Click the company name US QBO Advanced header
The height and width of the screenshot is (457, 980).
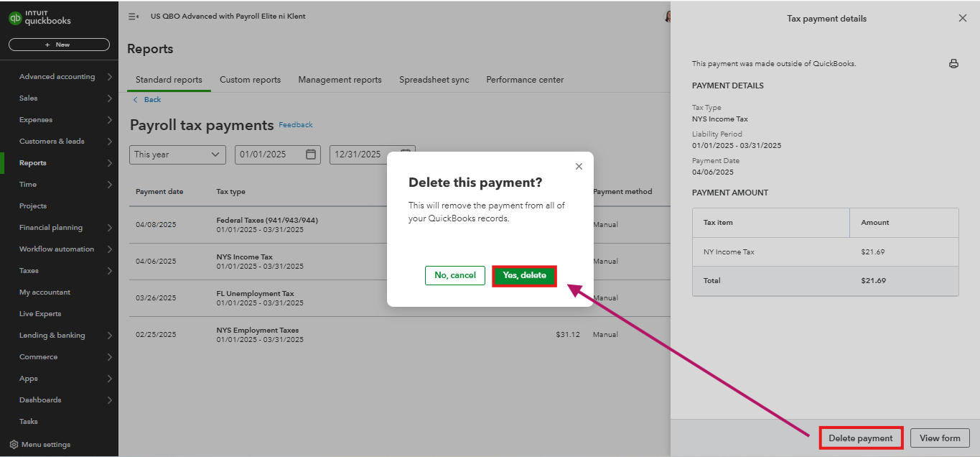(x=228, y=17)
